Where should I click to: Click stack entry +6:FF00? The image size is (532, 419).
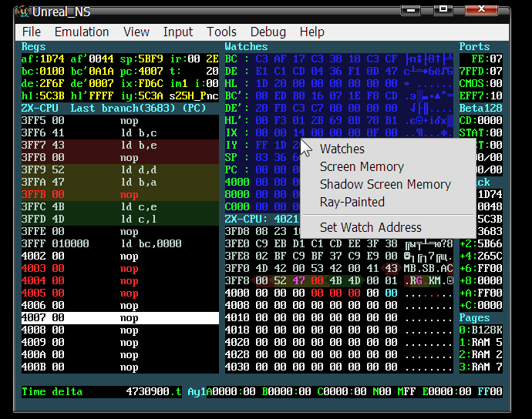click(481, 269)
